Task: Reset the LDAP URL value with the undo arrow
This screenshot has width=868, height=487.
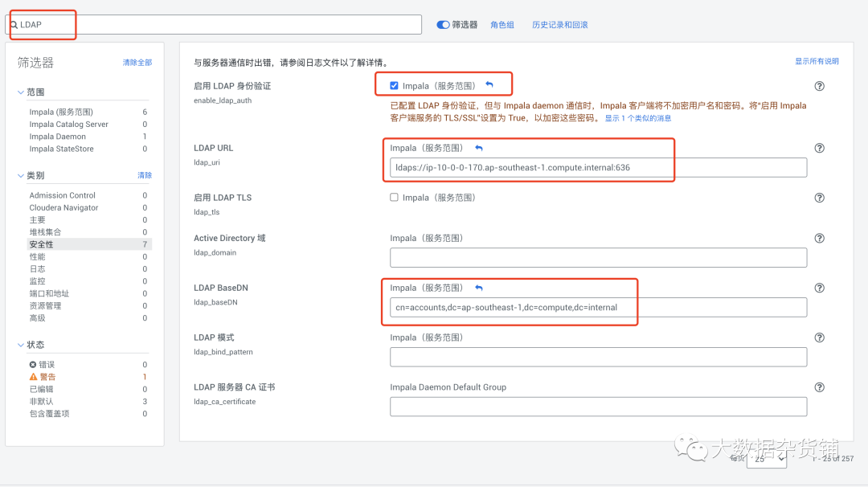Action: [x=479, y=148]
